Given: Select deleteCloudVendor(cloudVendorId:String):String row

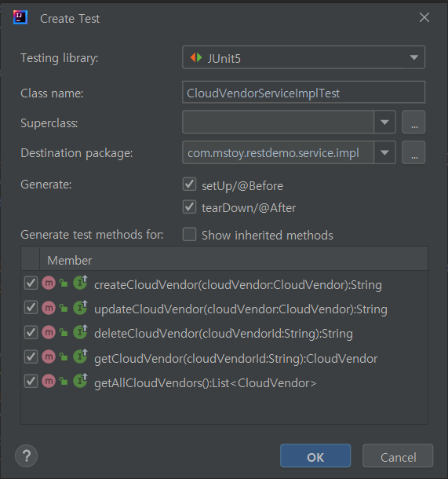Looking at the screenshot, I should [224, 333].
